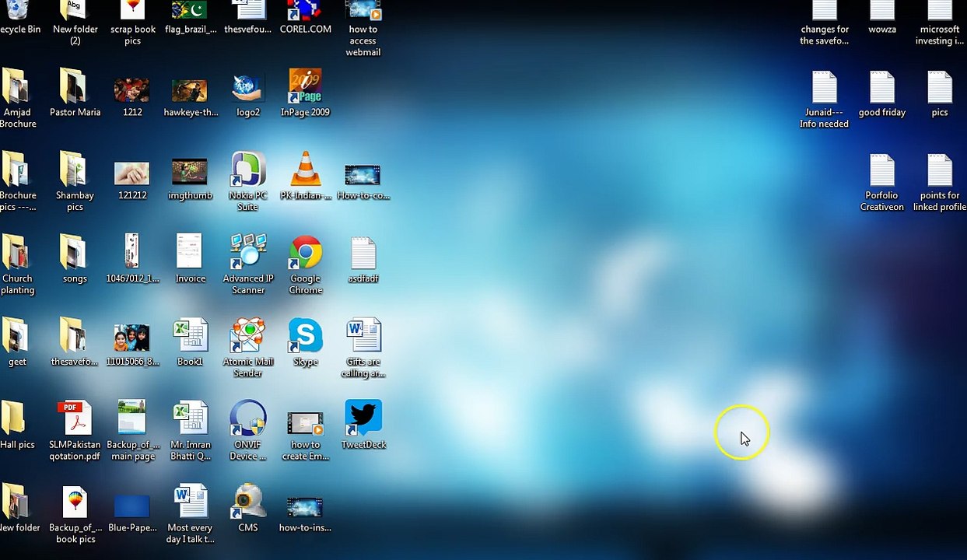Open the Hall pics folder
This screenshot has height=560, width=967.
tap(17, 425)
